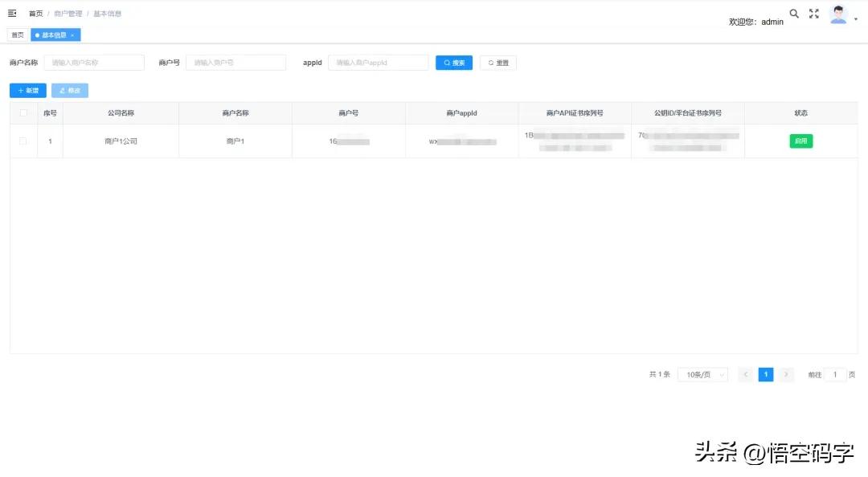The width and height of the screenshot is (868, 477).
Task: Click the 新增 button
Action: click(27, 90)
